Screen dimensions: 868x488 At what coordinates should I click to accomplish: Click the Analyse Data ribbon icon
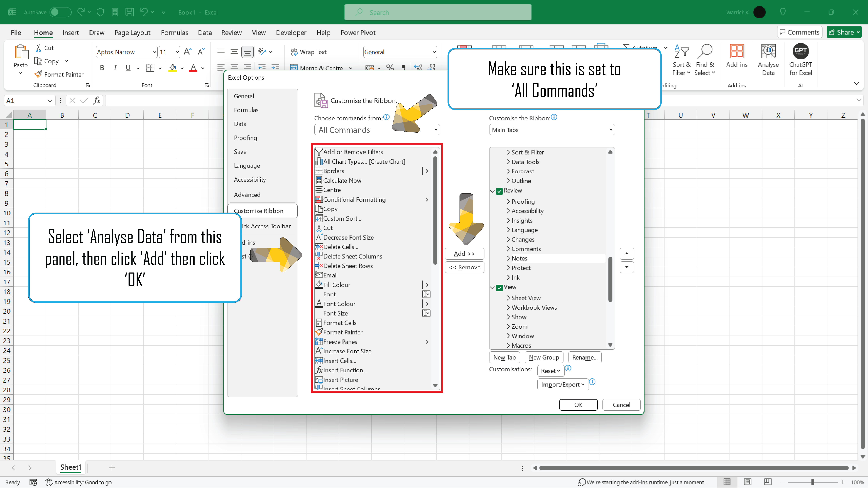[x=768, y=51]
